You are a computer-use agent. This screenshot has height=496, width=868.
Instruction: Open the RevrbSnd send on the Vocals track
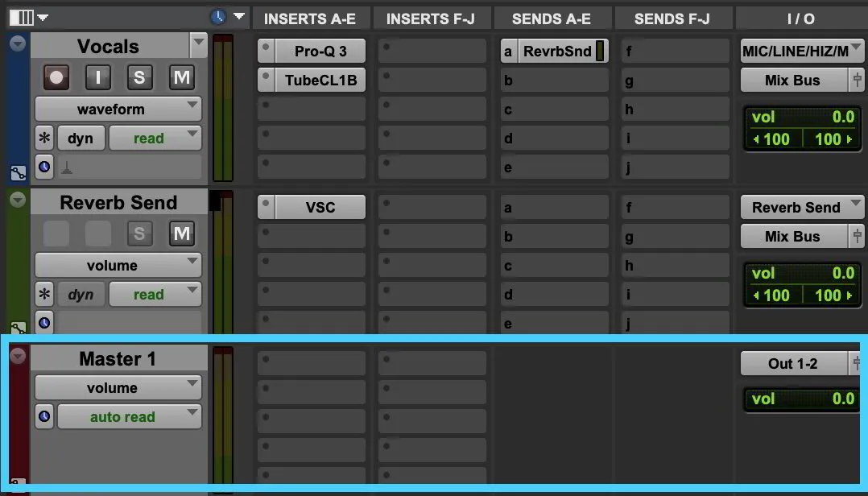pos(556,50)
